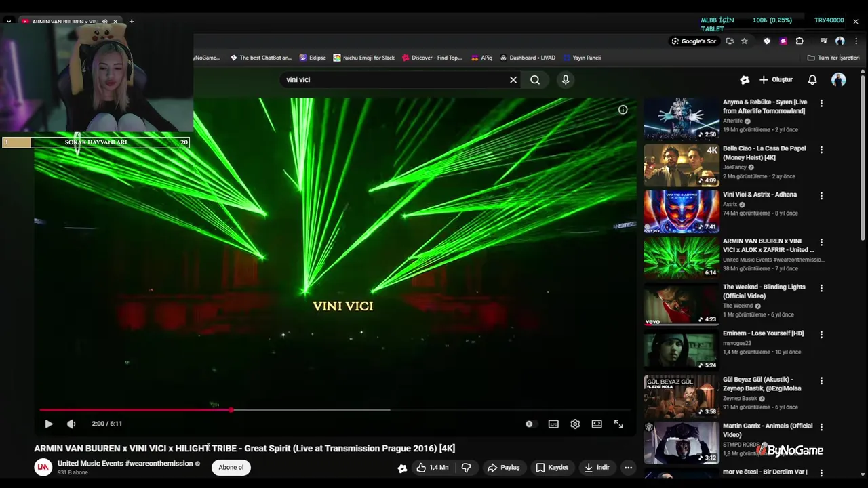This screenshot has height=488, width=868.
Task: Open the APiq bookmark
Action: tap(481, 58)
